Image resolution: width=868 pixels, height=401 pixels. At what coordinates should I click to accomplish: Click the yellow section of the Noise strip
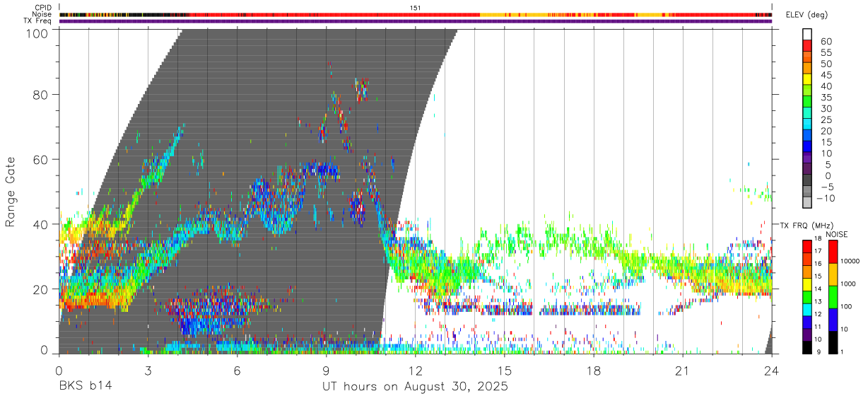tap(516, 14)
